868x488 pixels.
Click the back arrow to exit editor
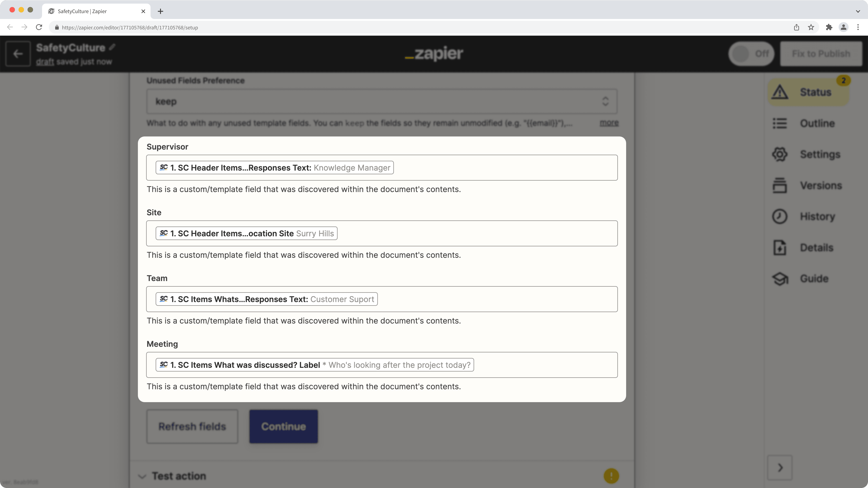point(18,54)
